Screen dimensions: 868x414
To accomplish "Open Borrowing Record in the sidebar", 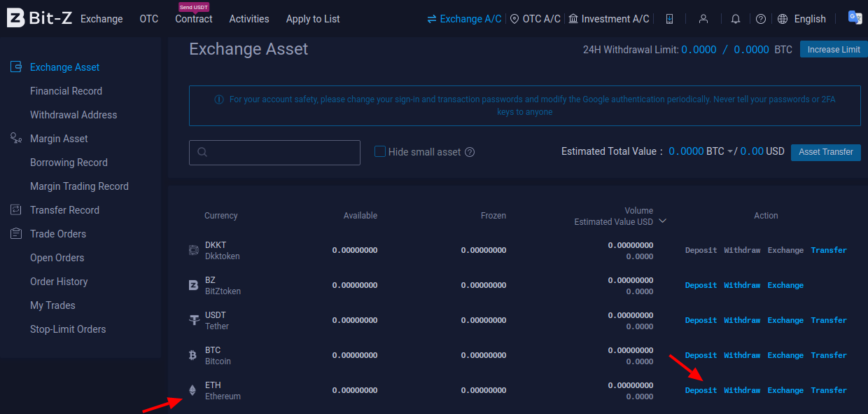I will [69, 163].
